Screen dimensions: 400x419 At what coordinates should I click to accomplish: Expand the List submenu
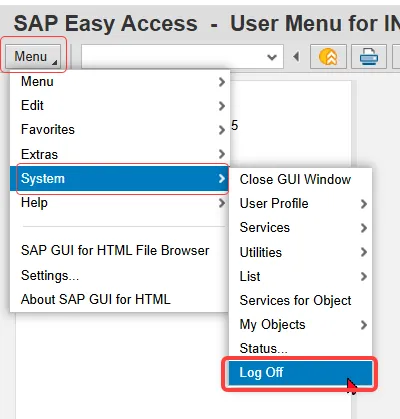(x=300, y=276)
